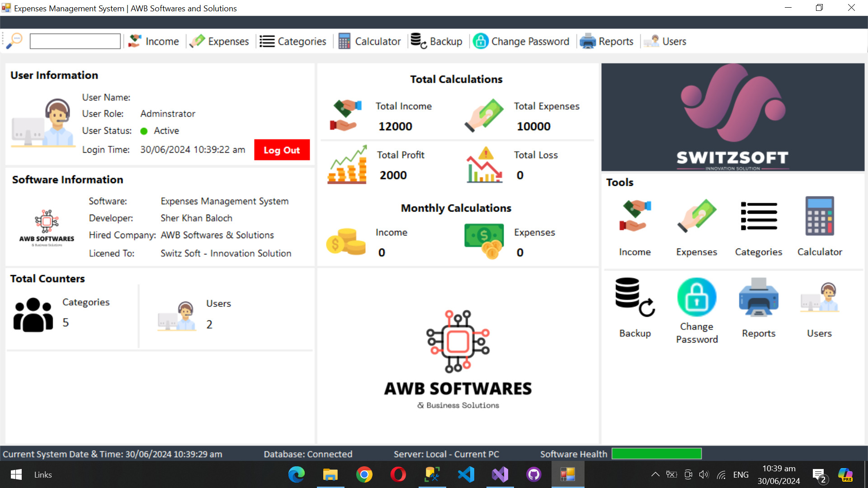
Task: Open Users from the top toolbar
Action: click(665, 41)
